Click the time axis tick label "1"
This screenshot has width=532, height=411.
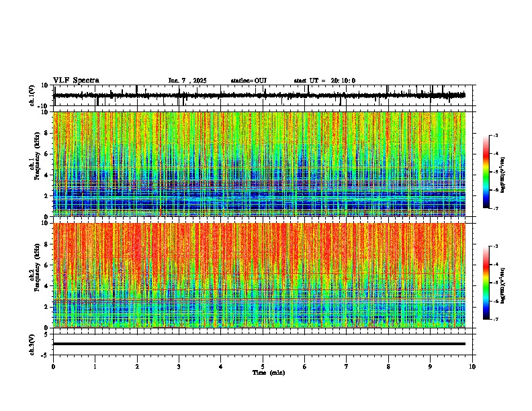[x=95, y=367]
